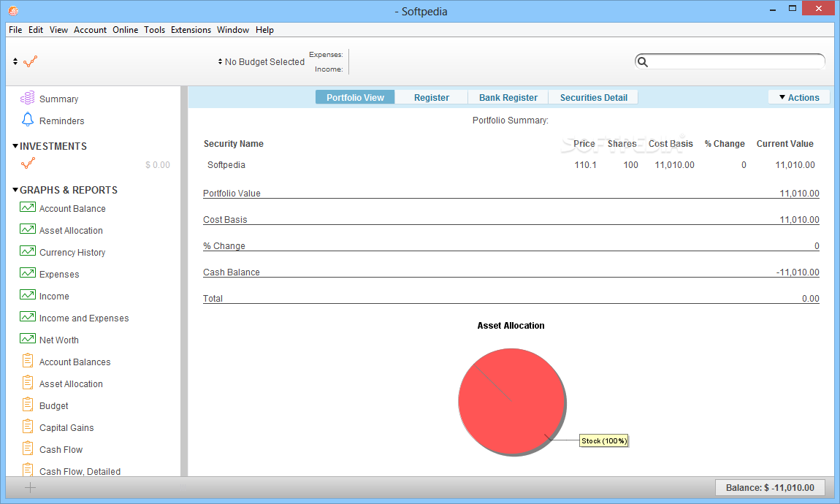Click the Stock (100%) chart label
This screenshot has width=840, height=504.
pos(604,440)
